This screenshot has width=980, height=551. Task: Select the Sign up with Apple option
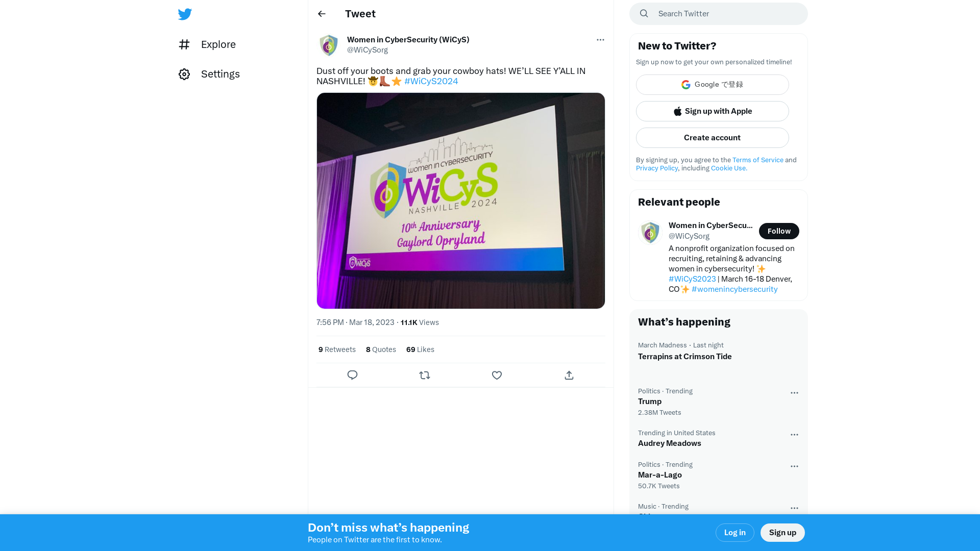click(x=712, y=111)
